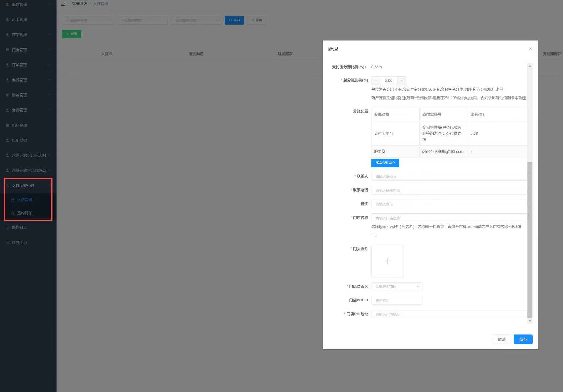Click the 入驻ID column header

click(x=107, y=54)
